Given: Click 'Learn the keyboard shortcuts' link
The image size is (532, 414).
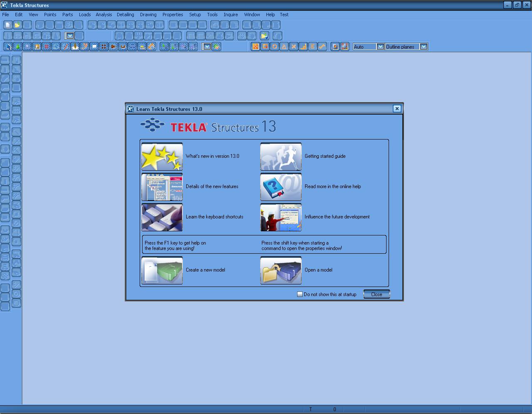Looking at the screenshot, I should (214, 217).
